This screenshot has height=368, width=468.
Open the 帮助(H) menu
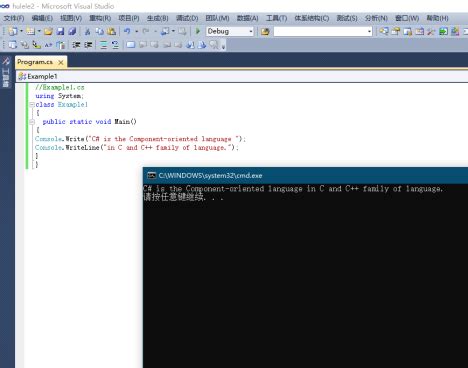pyautogui.click(x=437, y=18)
